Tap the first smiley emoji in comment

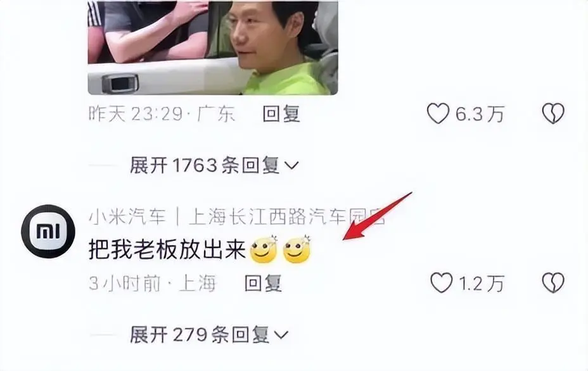tap(264, 249)
